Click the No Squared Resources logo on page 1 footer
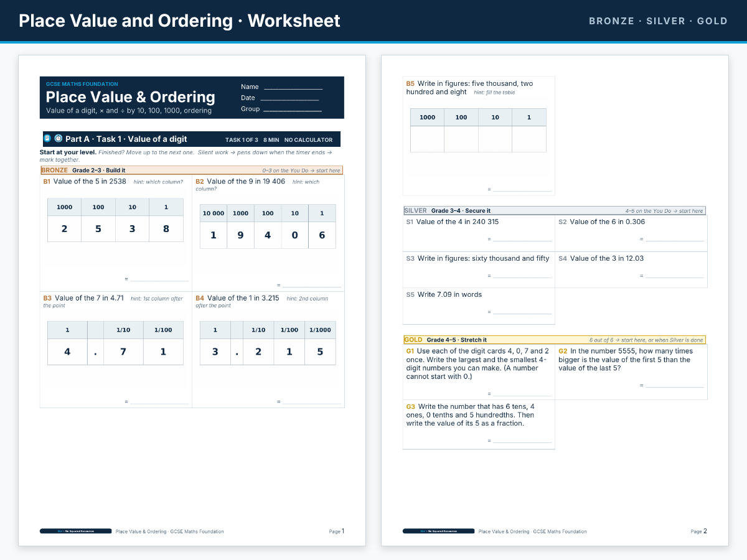This screenshot has width=747, height=560. pos(75,531)
